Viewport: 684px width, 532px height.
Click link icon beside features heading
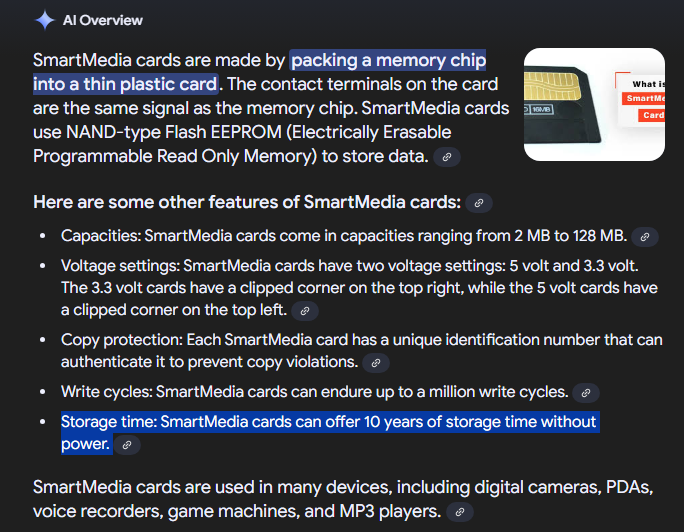pos(479,203)
